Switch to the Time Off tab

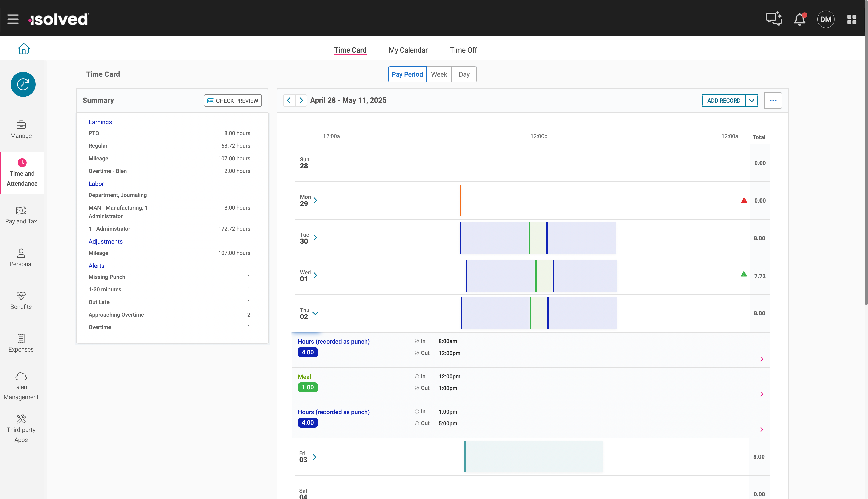[x=463, y=50]
